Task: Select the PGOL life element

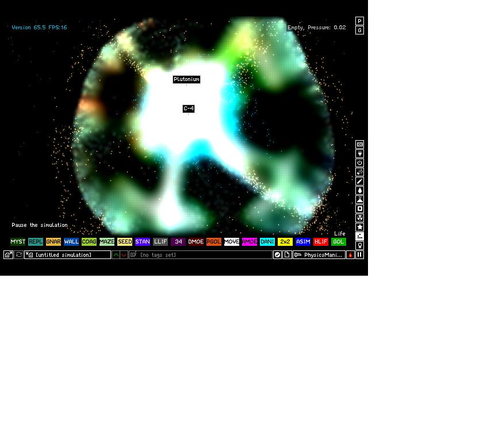Action: coord(214,242)
